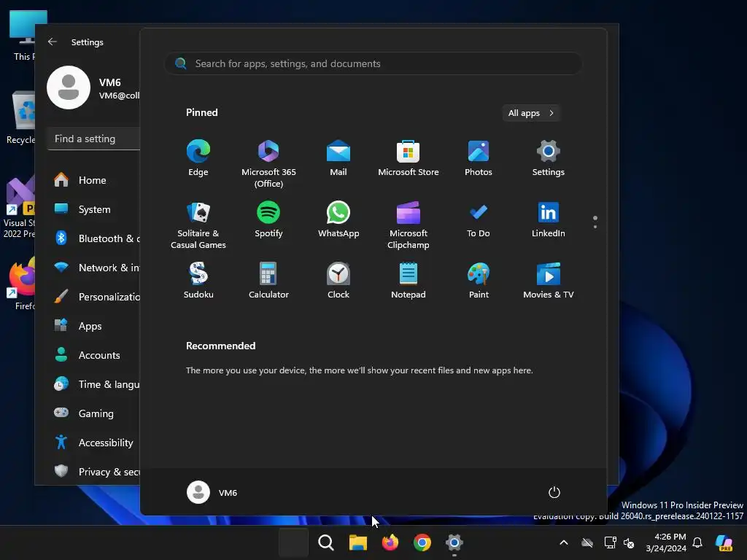The height and width of the screenshot is (560, 747).
Task: Click the power button in Start menu
Action: pos(554,492)
